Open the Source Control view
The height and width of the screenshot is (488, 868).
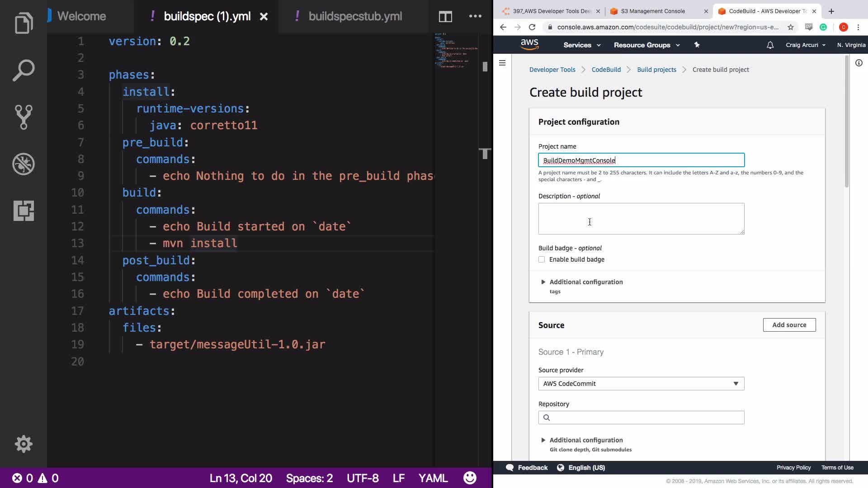pos(24,117)
